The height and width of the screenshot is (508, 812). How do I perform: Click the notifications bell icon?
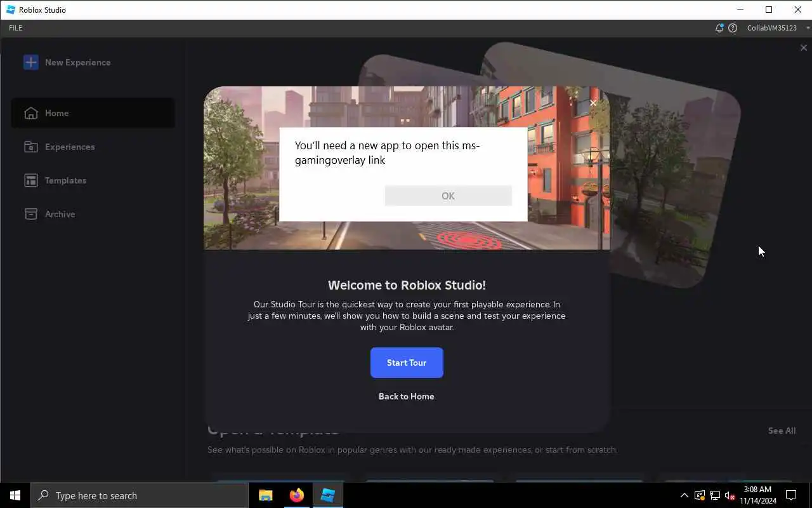pyautogui.click(x=719, y=28)
